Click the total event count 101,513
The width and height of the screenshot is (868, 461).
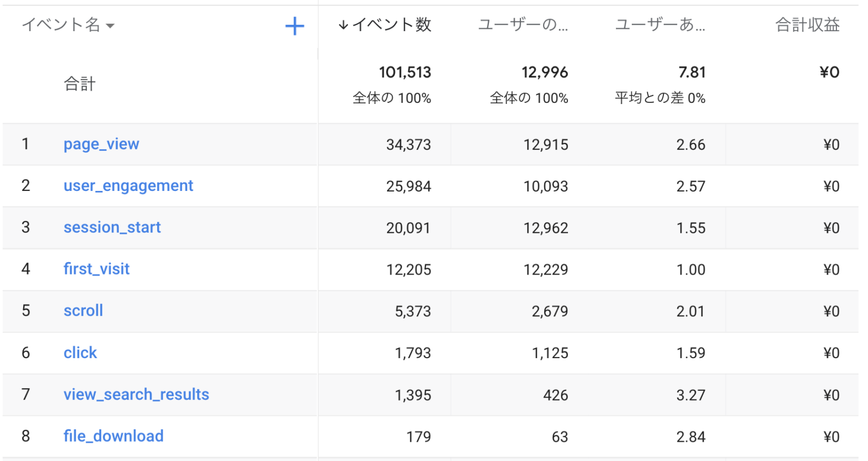coord(405,72)
